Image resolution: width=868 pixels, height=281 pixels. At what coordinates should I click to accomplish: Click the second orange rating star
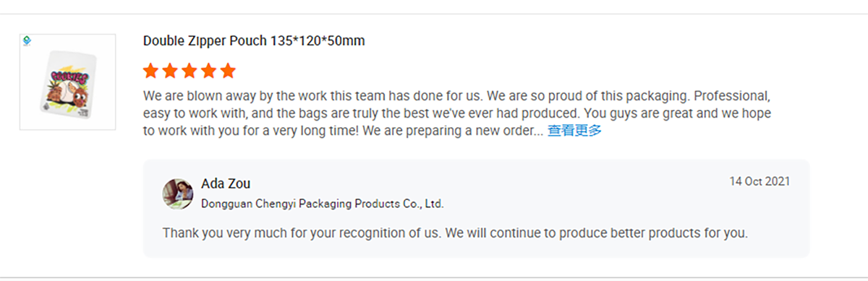170,70
